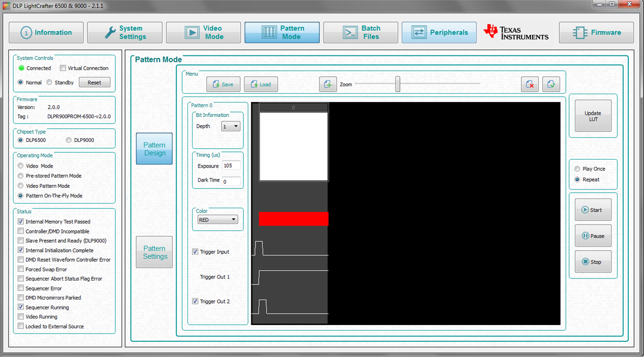Select the Pattern Mode tab
Image resolution: width=644 pixels, height=357 pixels.
tap(282, 32)
